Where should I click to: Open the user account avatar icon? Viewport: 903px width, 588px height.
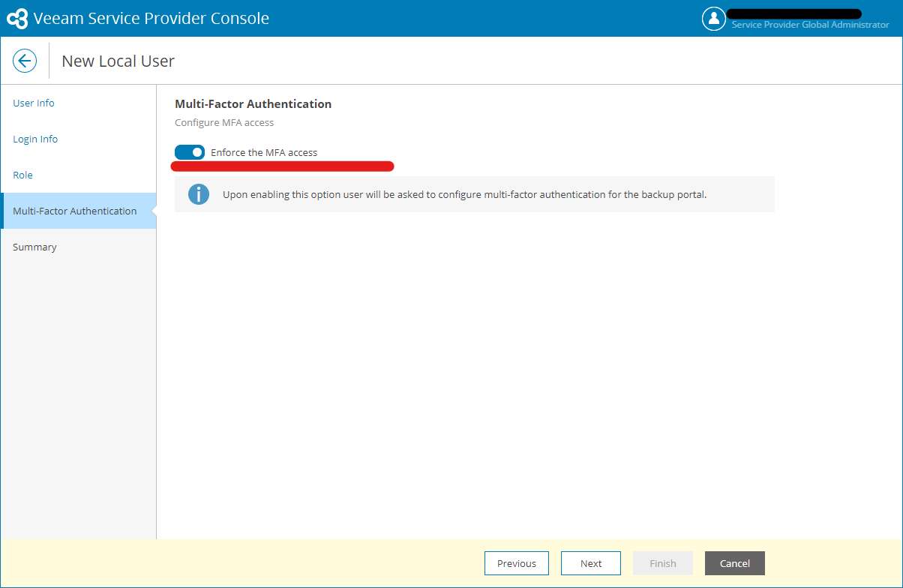tap(713, 19)
